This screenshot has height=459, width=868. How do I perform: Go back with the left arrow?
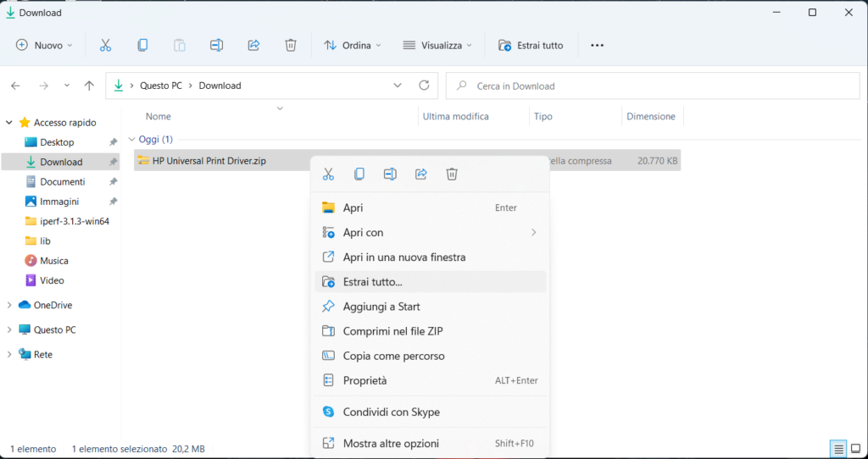pyautogui.click(x=15, y=86)
